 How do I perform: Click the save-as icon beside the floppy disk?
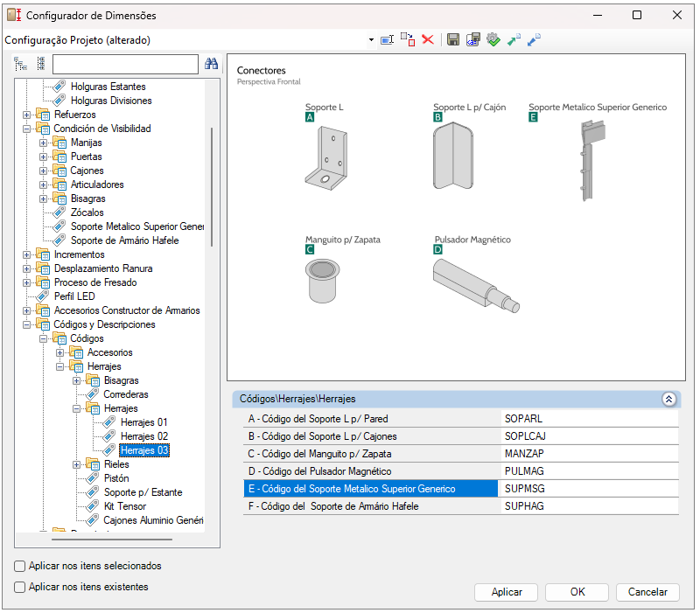click(473, 39)
